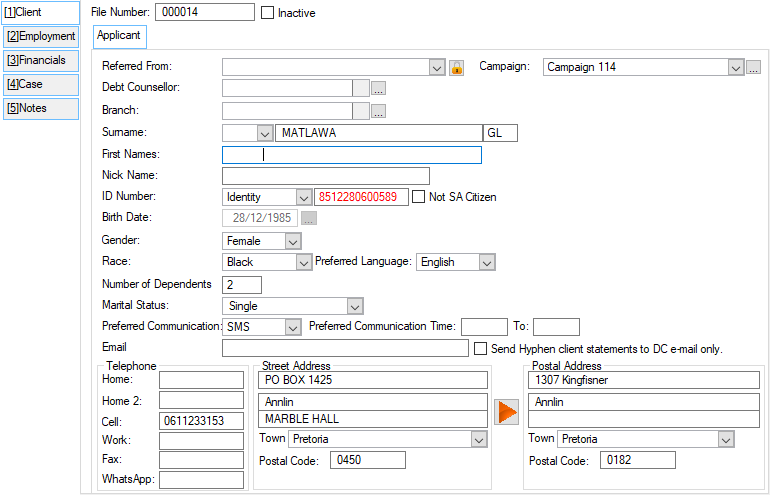
Task: Switch to the Employment tab
Action: [41, 36]
